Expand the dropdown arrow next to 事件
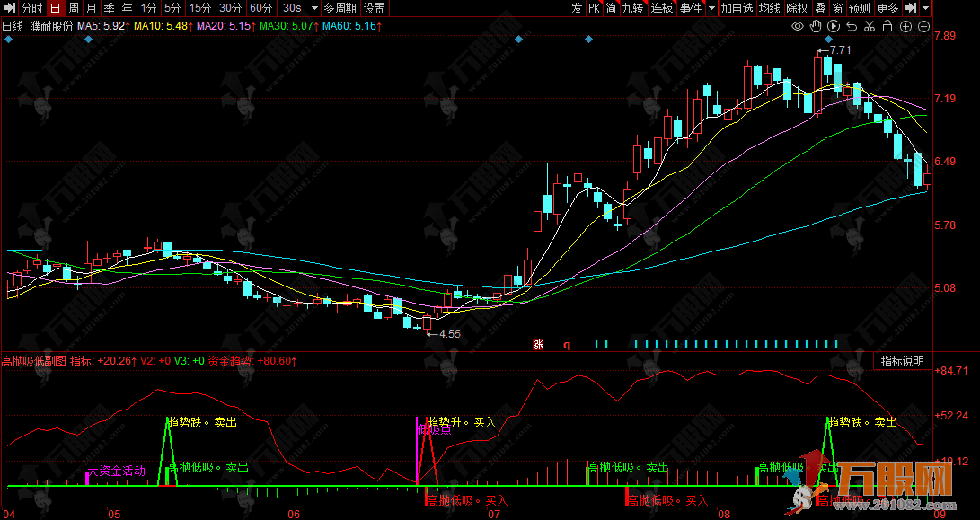The width and height of the screenshot is (980, 520). point(711,8)
